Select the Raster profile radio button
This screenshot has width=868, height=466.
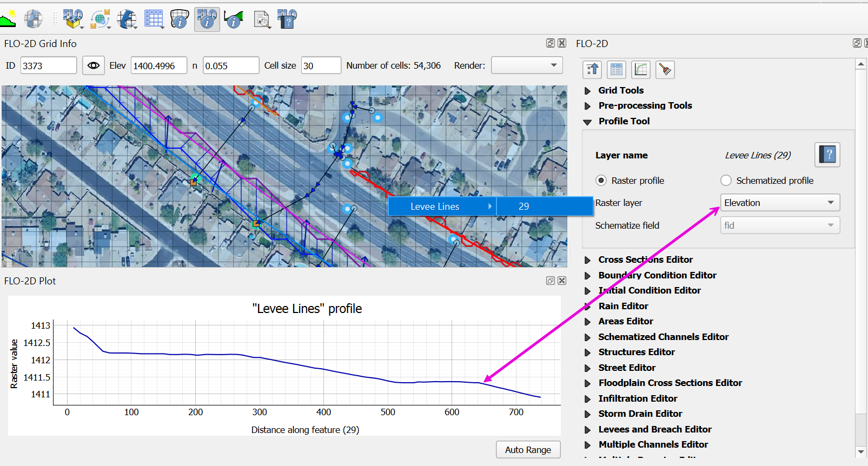pyautogui.click(x=601, y=181)
